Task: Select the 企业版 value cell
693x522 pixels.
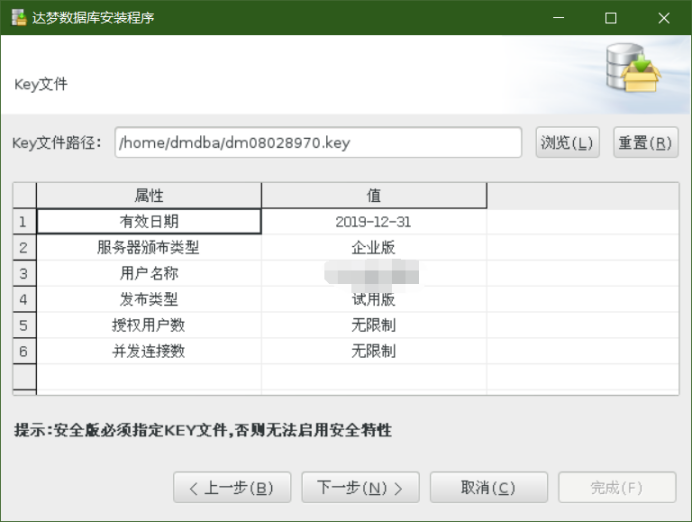Action: [374, 248]
